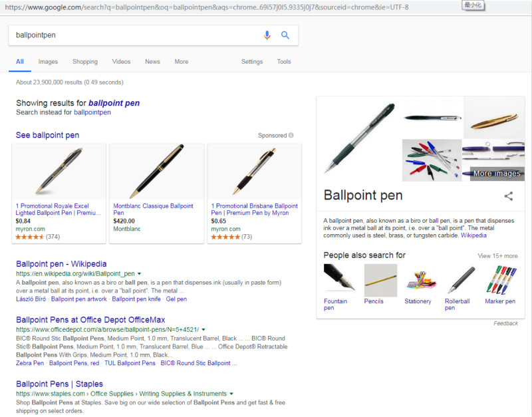Open the 'Marker pen' related search link
532x417 pixels.
coord(500,301)
